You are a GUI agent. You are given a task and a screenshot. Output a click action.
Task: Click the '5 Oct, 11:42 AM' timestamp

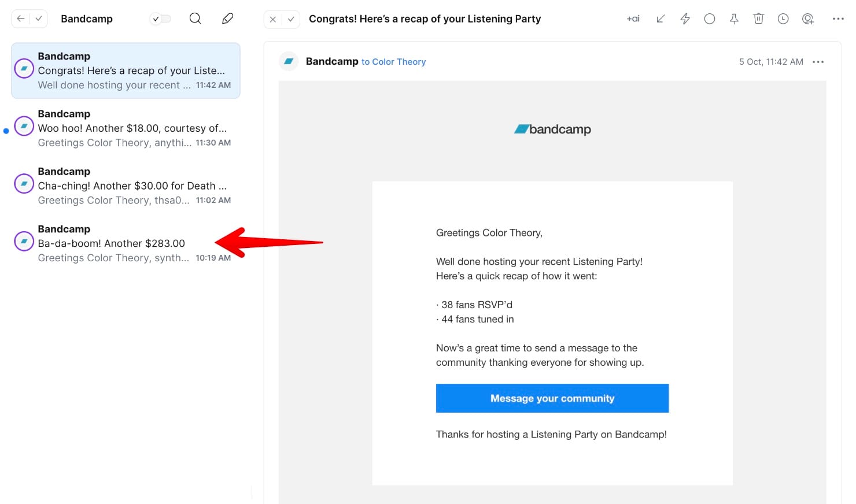click(x=771, y=62)
